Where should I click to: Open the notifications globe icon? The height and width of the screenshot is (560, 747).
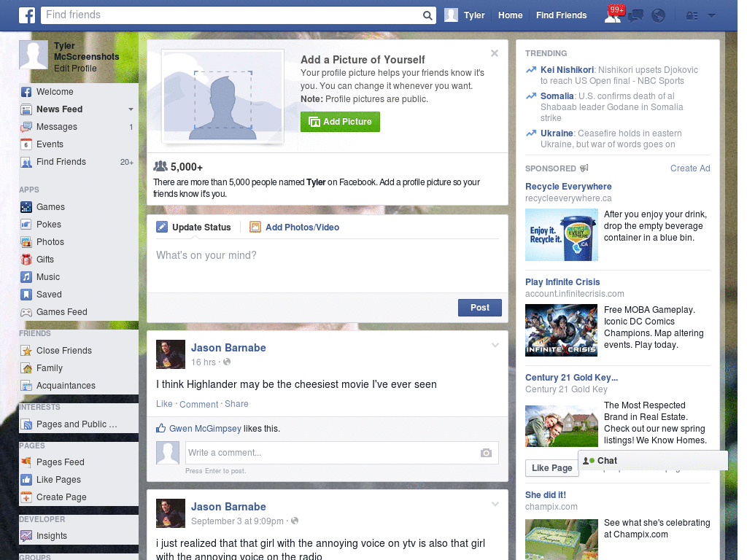pyautogui.click(x=659, y=16)
